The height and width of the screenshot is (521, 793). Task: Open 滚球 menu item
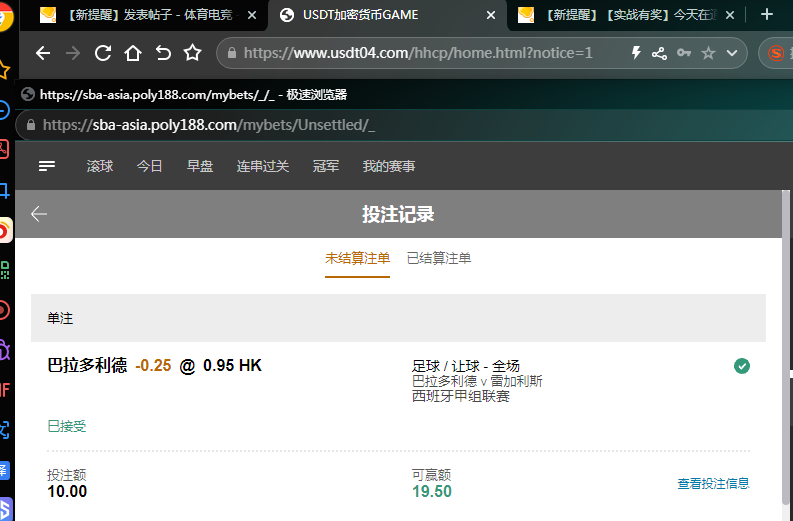coord(100,166)
